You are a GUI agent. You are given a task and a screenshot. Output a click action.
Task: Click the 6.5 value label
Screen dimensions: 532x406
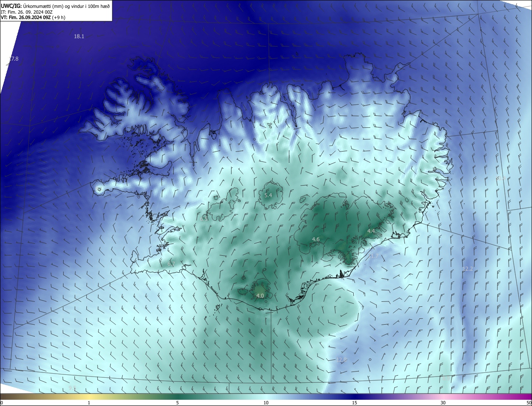click(x=204, y=219)
